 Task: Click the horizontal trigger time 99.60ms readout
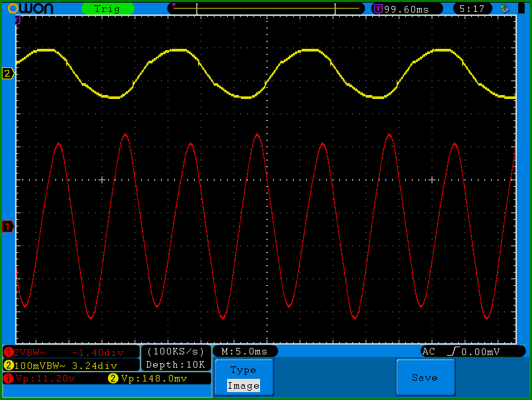tap(407, 9)
